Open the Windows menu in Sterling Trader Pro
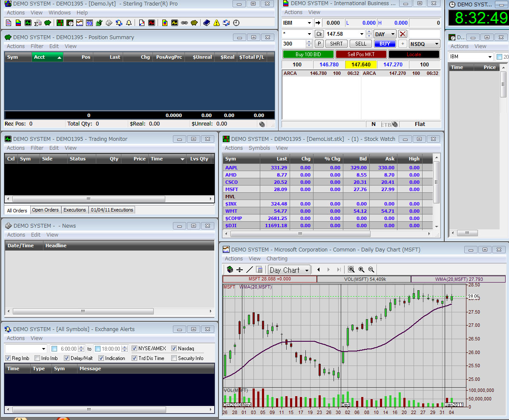 coord(60,13)
